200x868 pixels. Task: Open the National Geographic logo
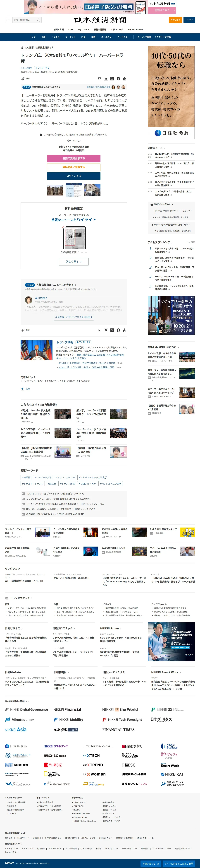(x=52, y=774)
